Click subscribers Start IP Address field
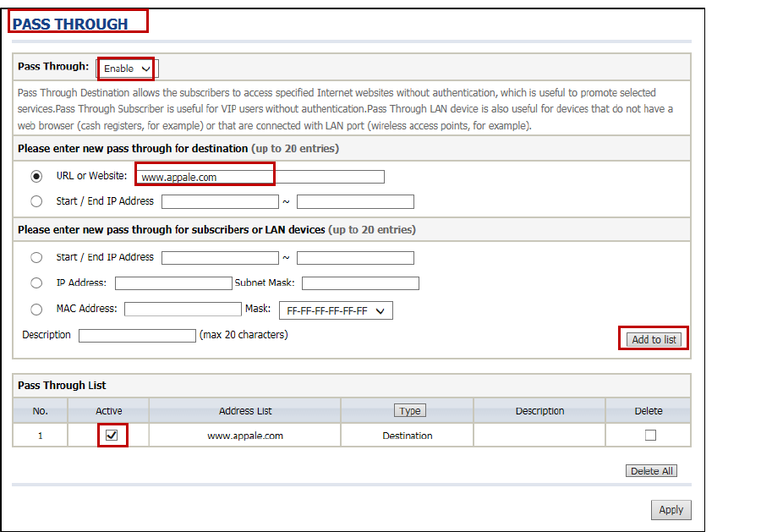 [x=221, y=258]
